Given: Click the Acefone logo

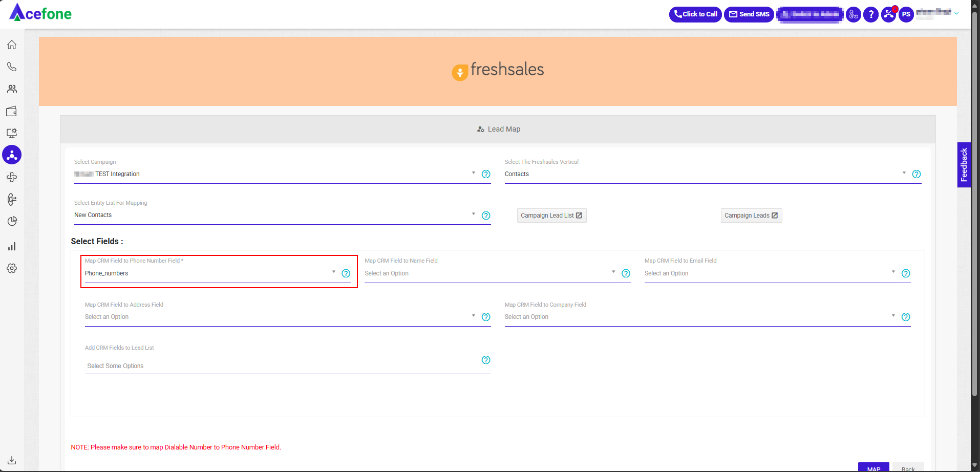Looking at the screenshot, I should pyautogui.click(x=40, y=13).
